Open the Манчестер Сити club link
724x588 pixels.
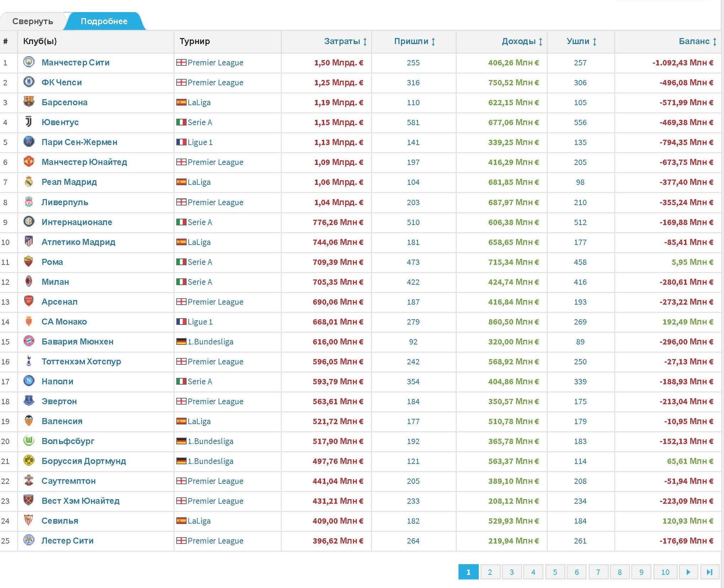click(75, 63)
